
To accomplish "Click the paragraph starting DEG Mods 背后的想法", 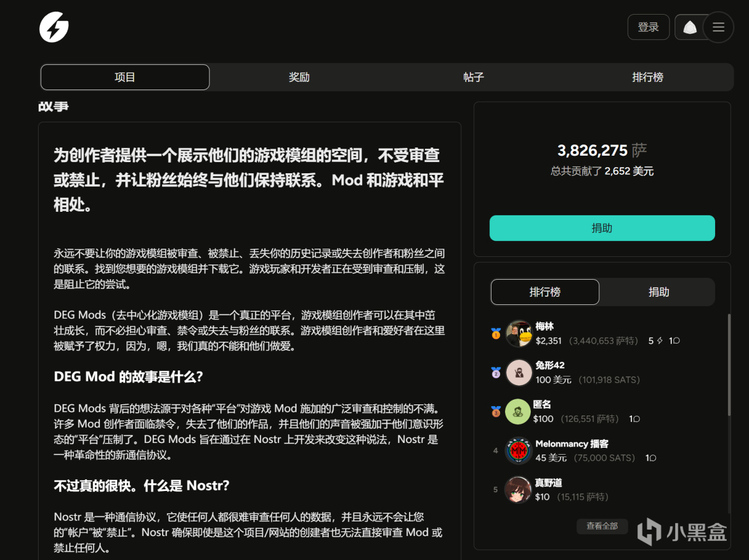I will [x=249, y=432].
